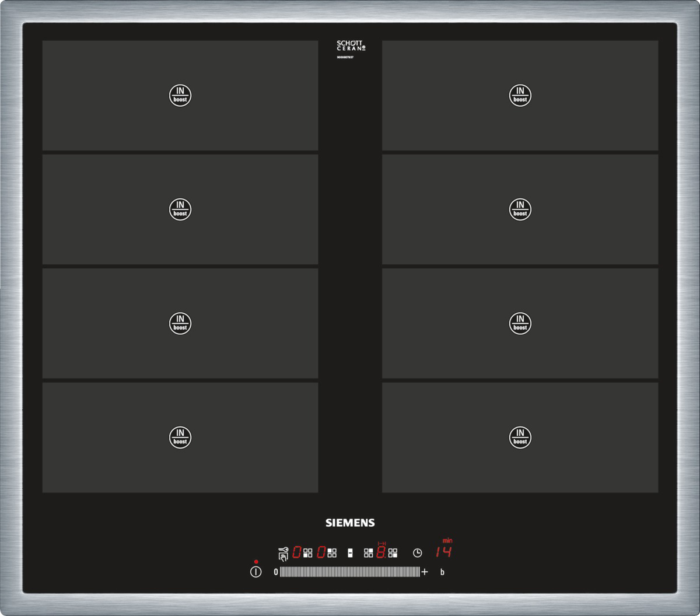Click the SIEMENS brand logo
Image resolution: width=700 pixels, height=616 pixels.
tap(350, 523)
